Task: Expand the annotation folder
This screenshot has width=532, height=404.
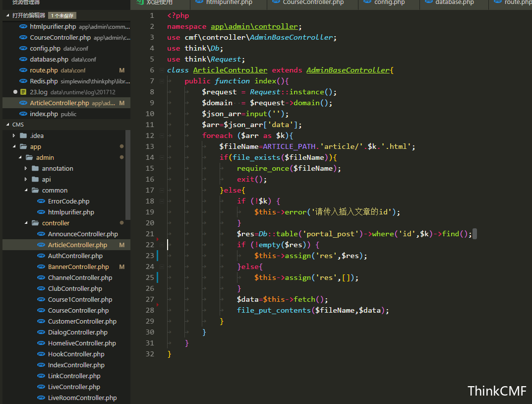Action: pyautogui.click(x=26, y=168)
